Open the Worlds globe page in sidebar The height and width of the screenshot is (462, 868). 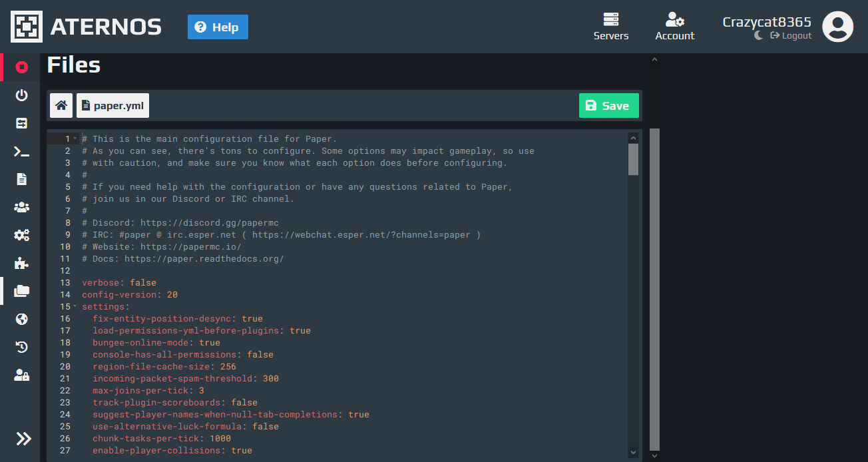pos(21,319)
